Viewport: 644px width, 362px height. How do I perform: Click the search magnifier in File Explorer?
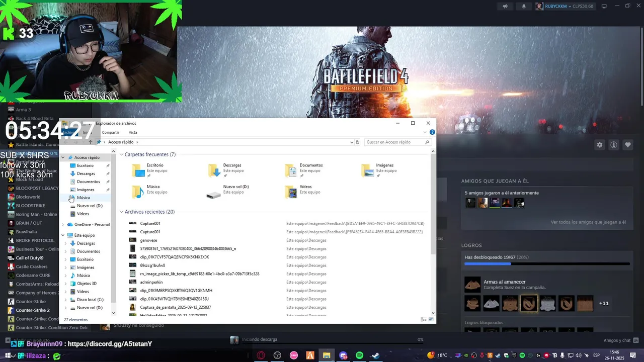[x=427, y=142]
